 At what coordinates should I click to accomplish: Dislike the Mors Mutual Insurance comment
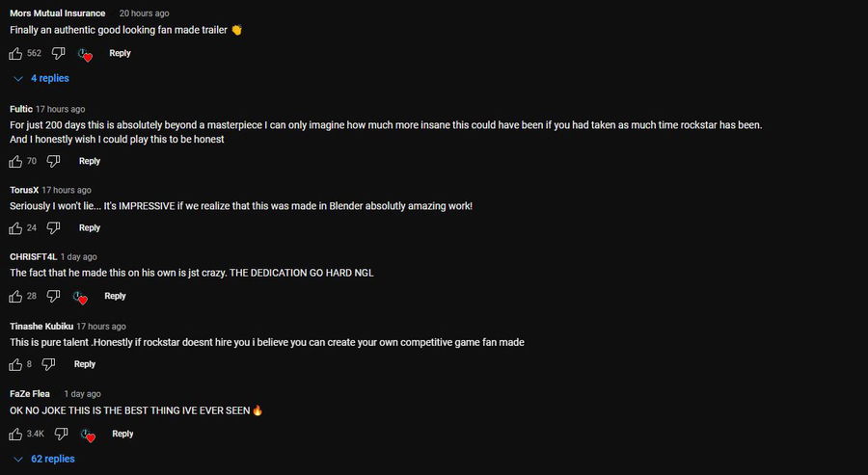coord(58,53)
